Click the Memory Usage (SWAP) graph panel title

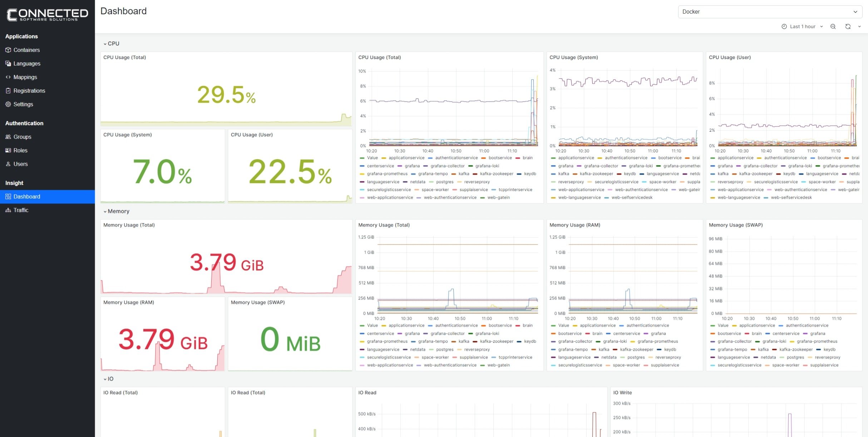(736, 225)
